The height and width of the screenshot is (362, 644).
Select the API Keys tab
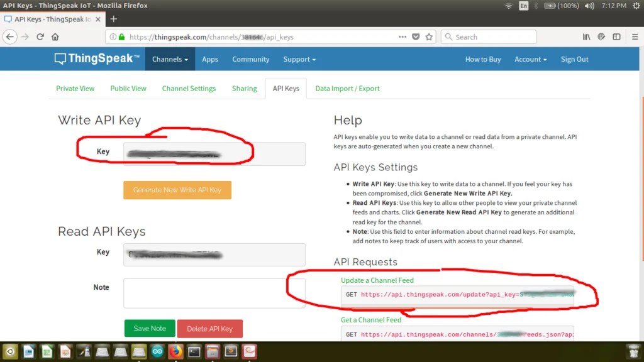tap(286, 88)
